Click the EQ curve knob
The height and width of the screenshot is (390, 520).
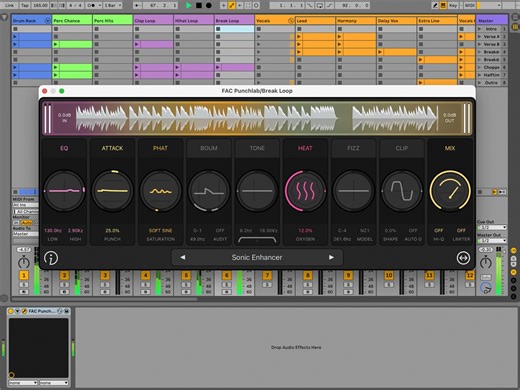pyautogui.click(x=64, y=191)
